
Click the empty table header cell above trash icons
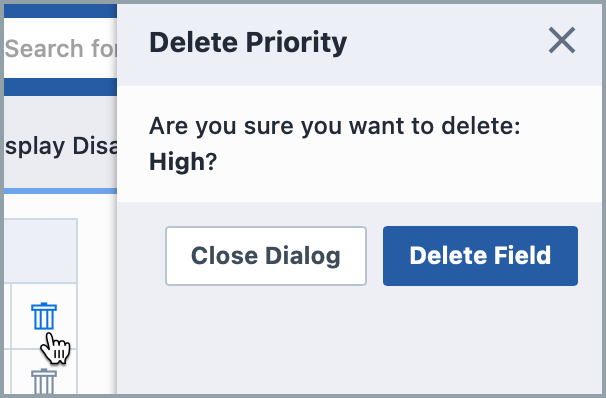pyautogui.click(x=41, y=251)
